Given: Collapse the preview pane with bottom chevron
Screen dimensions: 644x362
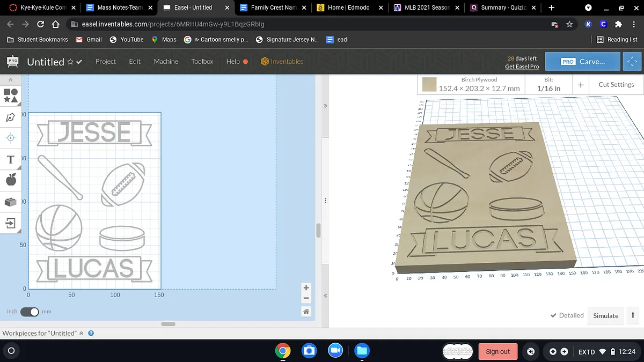Looking at the screenshot, I should 325,295.
